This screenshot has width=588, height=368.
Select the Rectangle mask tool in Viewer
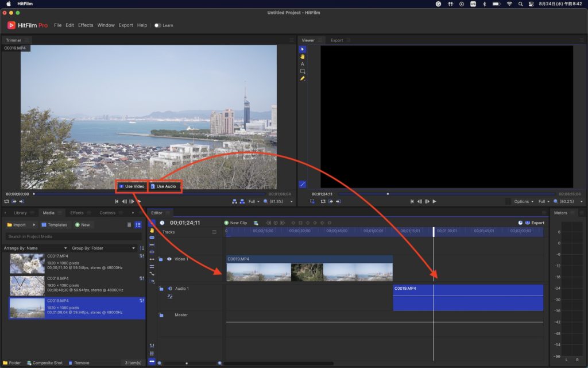pos(303,71)
